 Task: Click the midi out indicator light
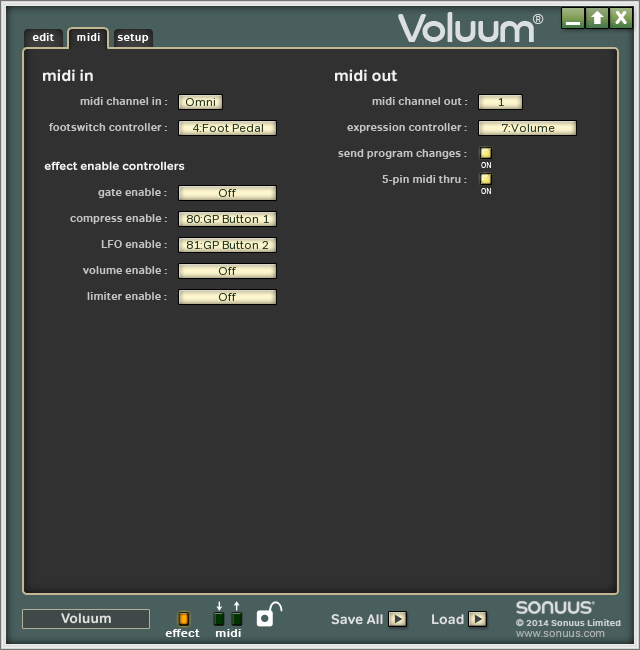[237, 619]
